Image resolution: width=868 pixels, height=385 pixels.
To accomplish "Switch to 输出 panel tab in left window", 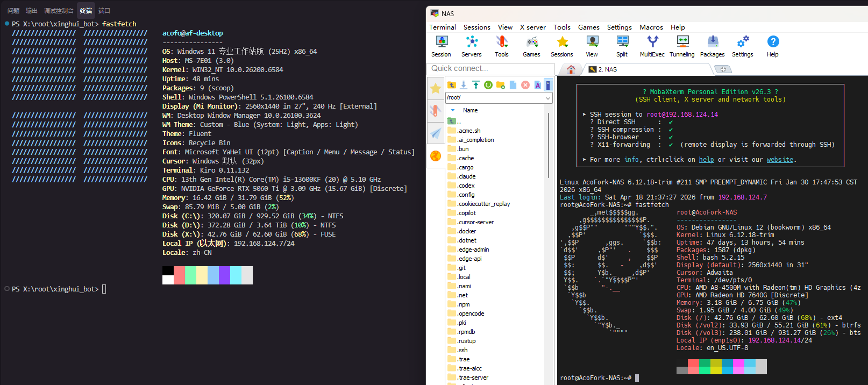I will [x=32, y=11].
